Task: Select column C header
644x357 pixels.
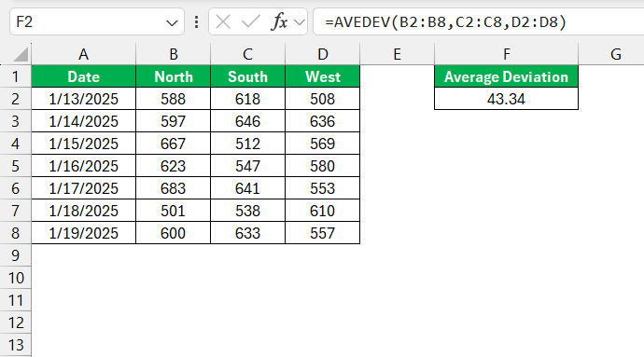Action: tap(247, 54)
